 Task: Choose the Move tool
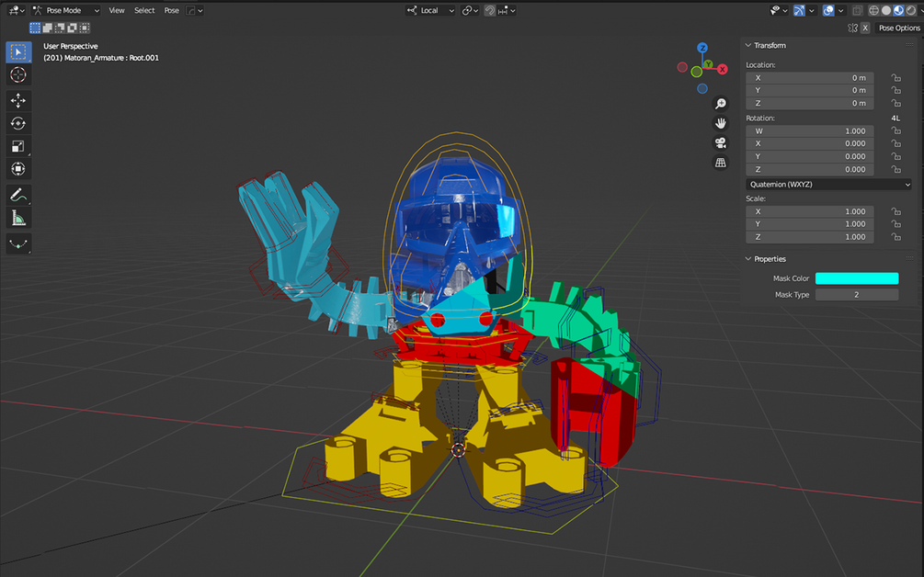click(x=18, y=101)
